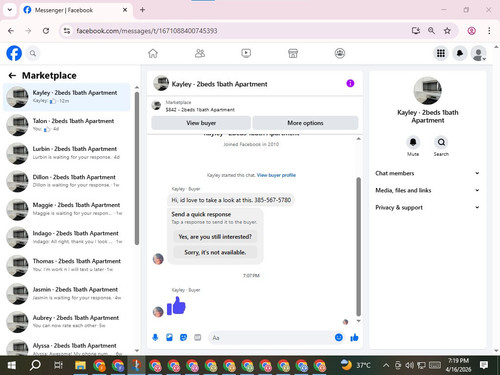Send quick reply 'Sorry, it's not available.'
Screen dimensions: 500x375
[215, 252]
